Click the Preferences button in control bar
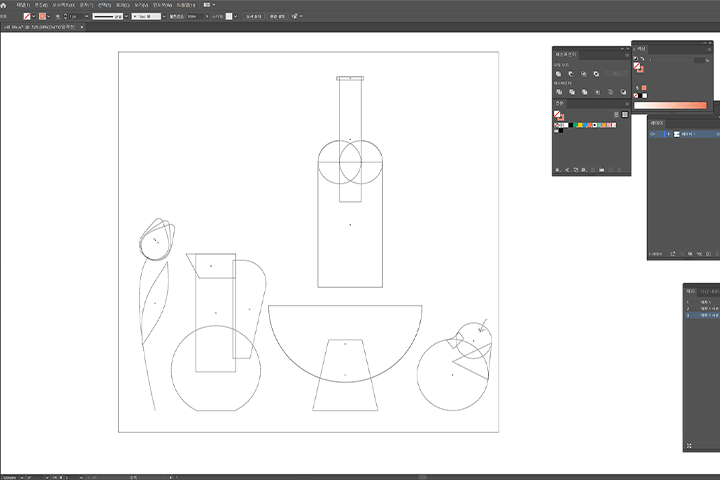Image resolution: width=720 pixels, height=480 pixels. pos(277,16)
